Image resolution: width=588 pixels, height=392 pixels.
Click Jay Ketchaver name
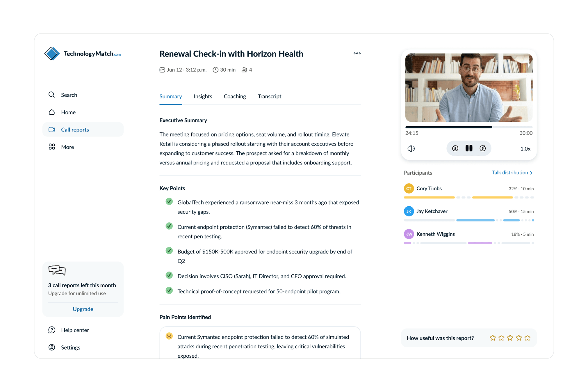[432, 211]
